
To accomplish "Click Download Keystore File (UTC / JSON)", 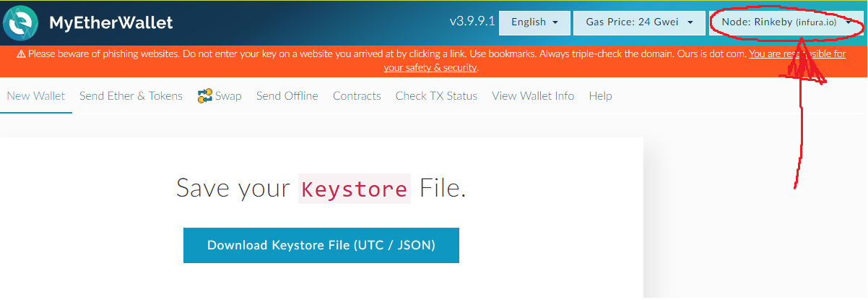I will coord(321,245).
